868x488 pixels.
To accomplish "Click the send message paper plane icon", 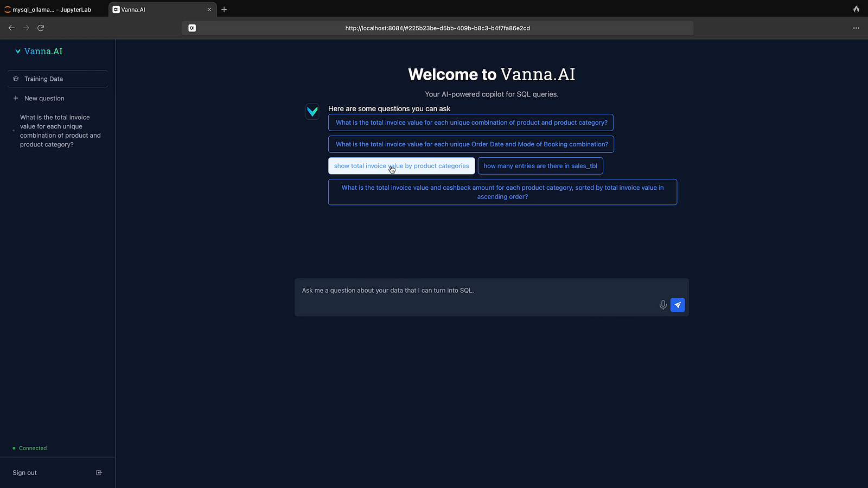I will (677, 305).
